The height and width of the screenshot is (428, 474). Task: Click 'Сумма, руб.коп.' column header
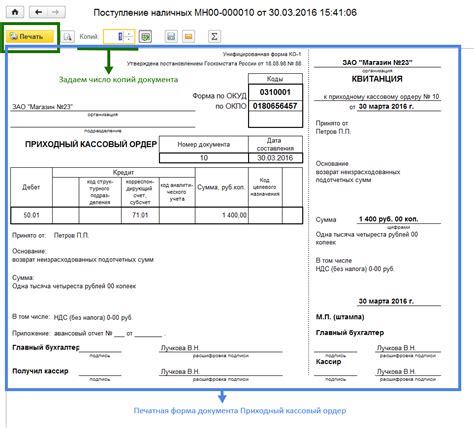[222, 187]
